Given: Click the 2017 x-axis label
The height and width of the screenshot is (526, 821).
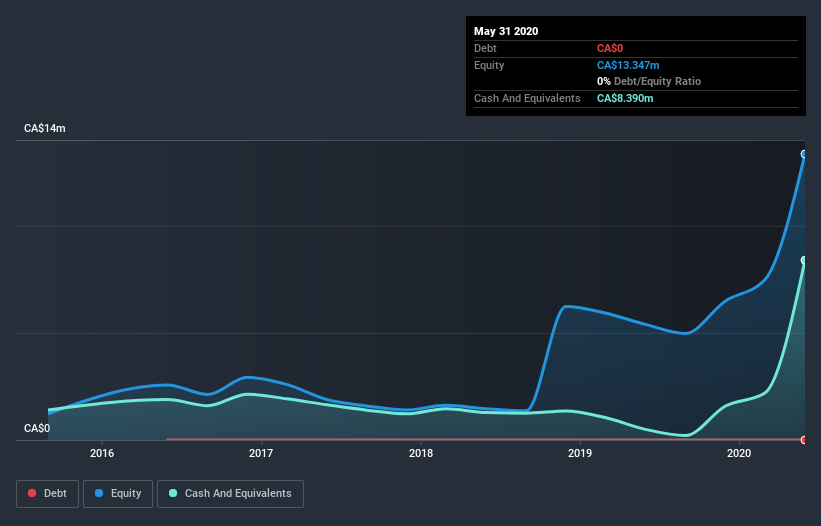Looking at the screenshot, I should [261, 453].
